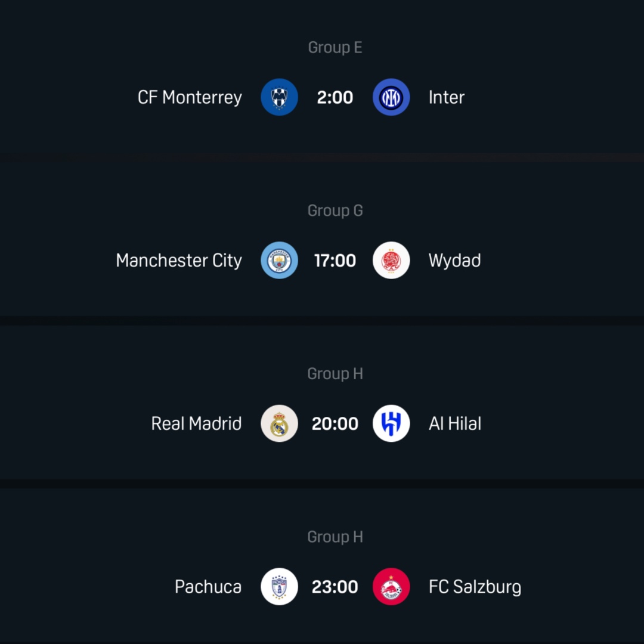Select the Al Hilal logo

pyautogui.click(x=391, y=423)
